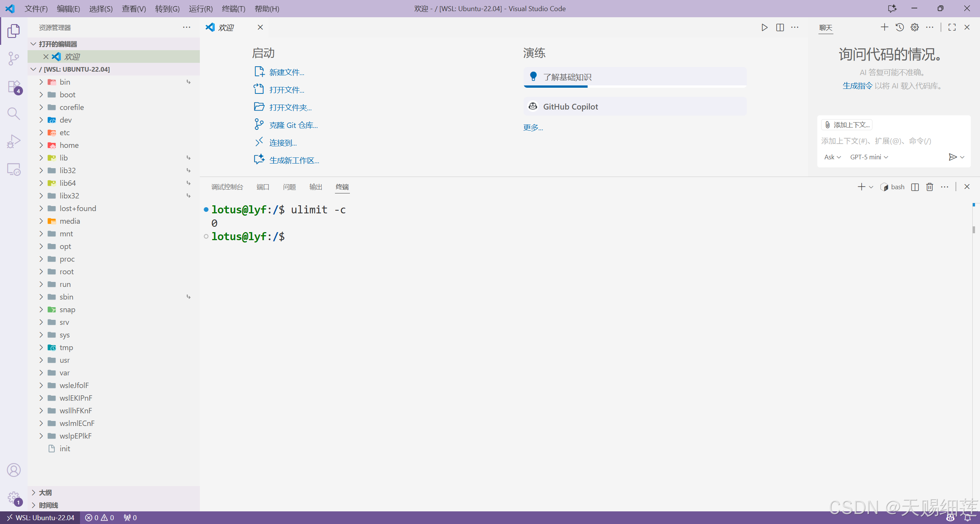Click the 打开文件夹... link
This screenshot has width=980, height=524.
point(290,108)
